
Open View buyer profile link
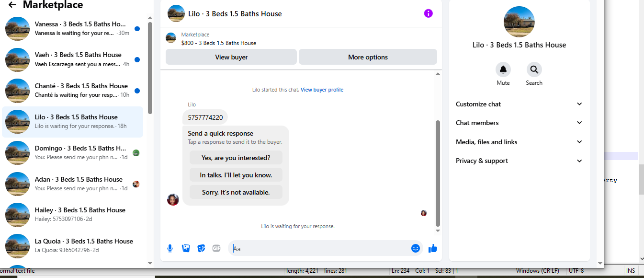coord(322,90)
